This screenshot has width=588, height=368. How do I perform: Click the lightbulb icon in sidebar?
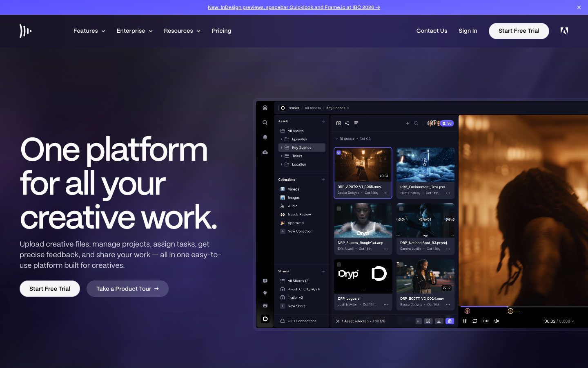pyautogui.click(x=265, y=293)
